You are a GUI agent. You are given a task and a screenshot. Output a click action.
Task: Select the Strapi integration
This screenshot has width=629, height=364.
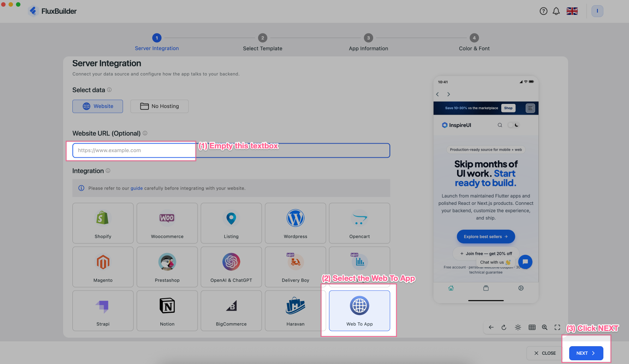click(x=103, y=311)
